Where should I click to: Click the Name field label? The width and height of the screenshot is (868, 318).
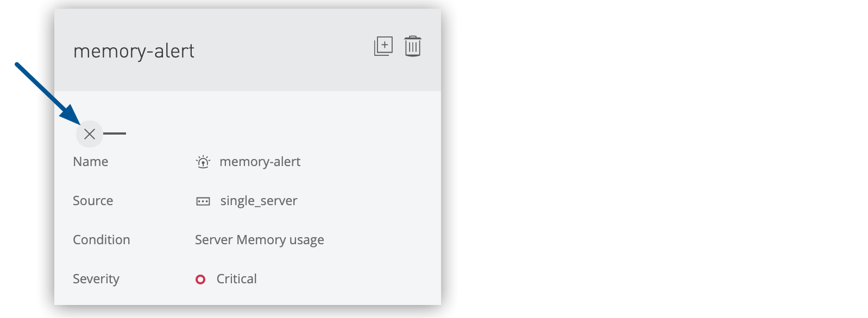(91, 162)
